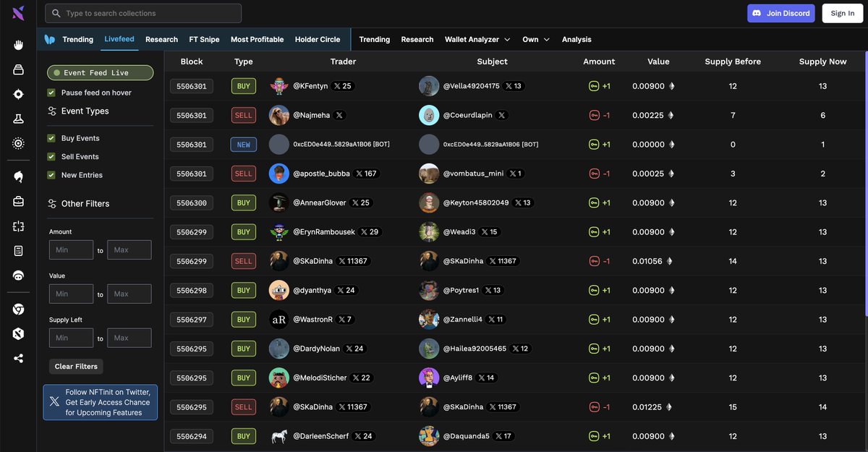Image resolution: width=868 pixels, height=452 pixels.
Task: Click the ETH icon beside 0.01056 value
Action: 671,261
